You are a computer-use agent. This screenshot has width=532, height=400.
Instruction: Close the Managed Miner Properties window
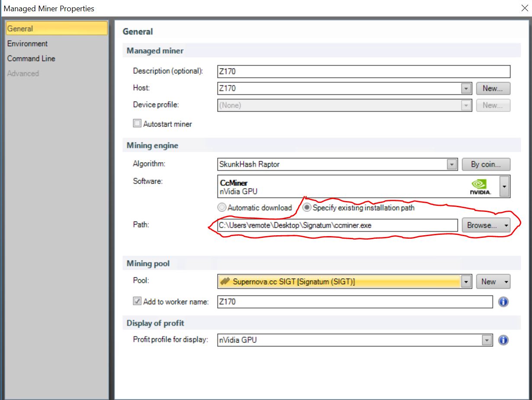525,8
